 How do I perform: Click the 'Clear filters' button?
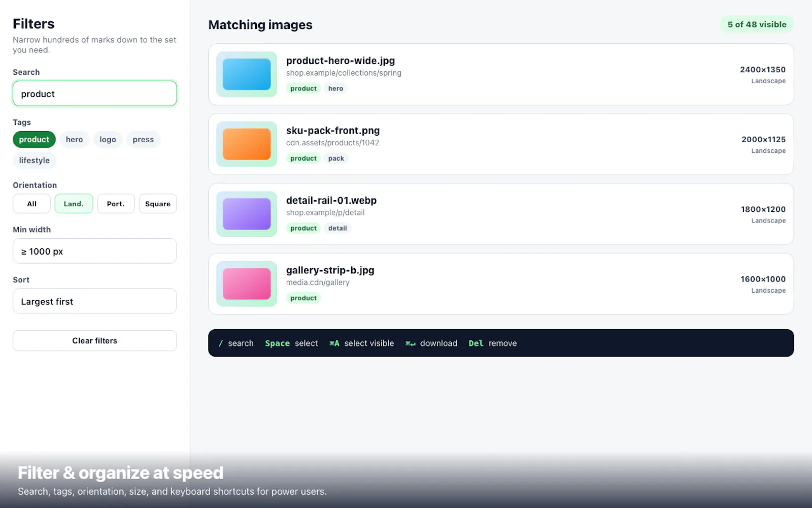click(95, 340)
